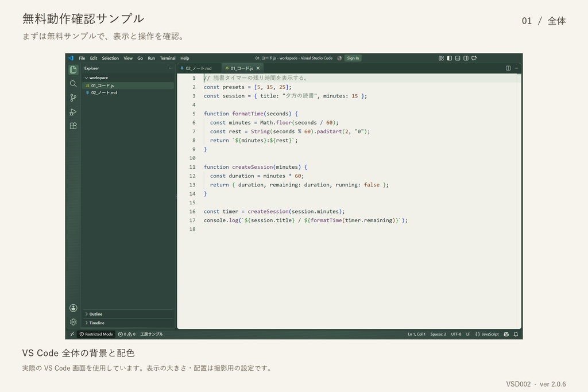Select 01_コード.js in the Explorer tree
This screenshot has width=588, height=392.
(127, 86)
